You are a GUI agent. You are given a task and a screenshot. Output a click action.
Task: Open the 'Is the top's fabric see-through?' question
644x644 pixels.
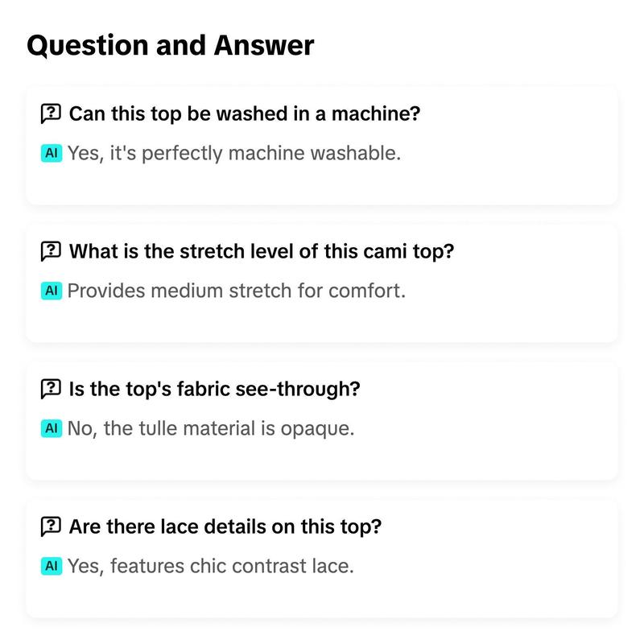tap(214, 389)
